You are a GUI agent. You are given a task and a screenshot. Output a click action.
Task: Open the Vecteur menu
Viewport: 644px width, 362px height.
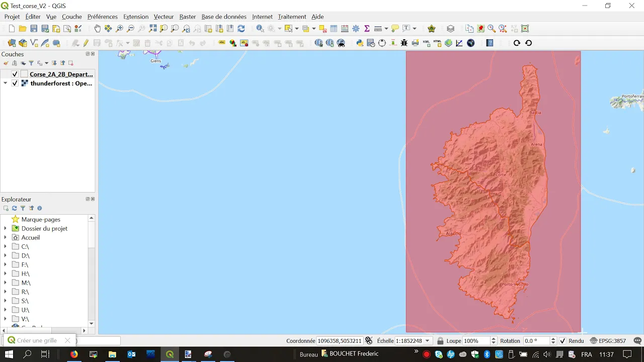pos(164,17)
